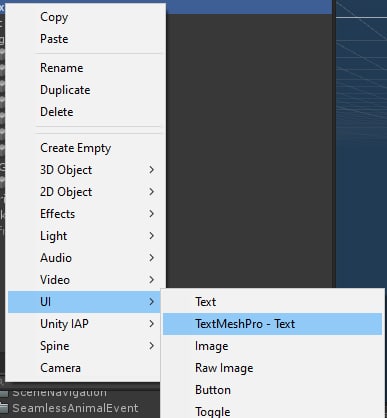The width and height of the screenshot is (387, 418).
Task: Select Text in the UI submenu
Action: (272, 302)
